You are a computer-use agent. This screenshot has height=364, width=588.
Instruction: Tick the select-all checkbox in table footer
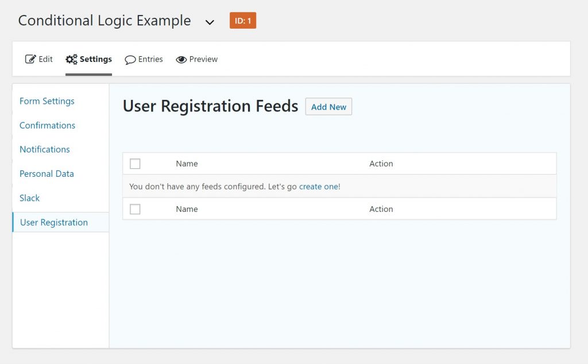135,210
